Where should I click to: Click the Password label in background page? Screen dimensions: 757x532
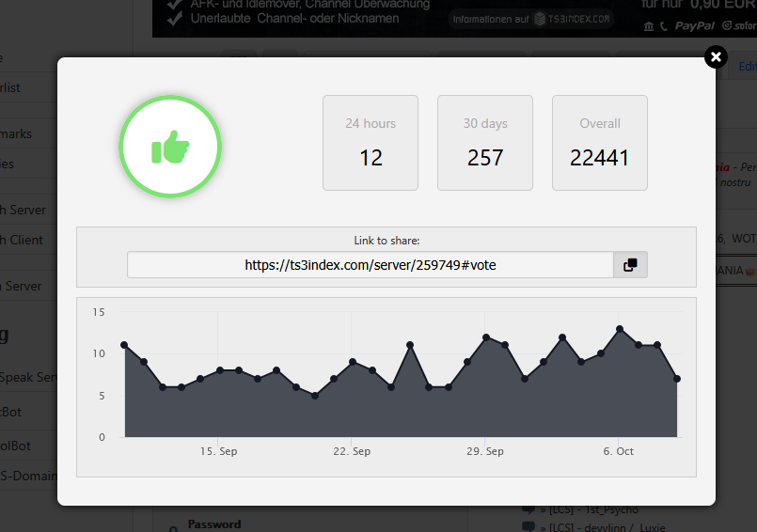click(214, 524)
